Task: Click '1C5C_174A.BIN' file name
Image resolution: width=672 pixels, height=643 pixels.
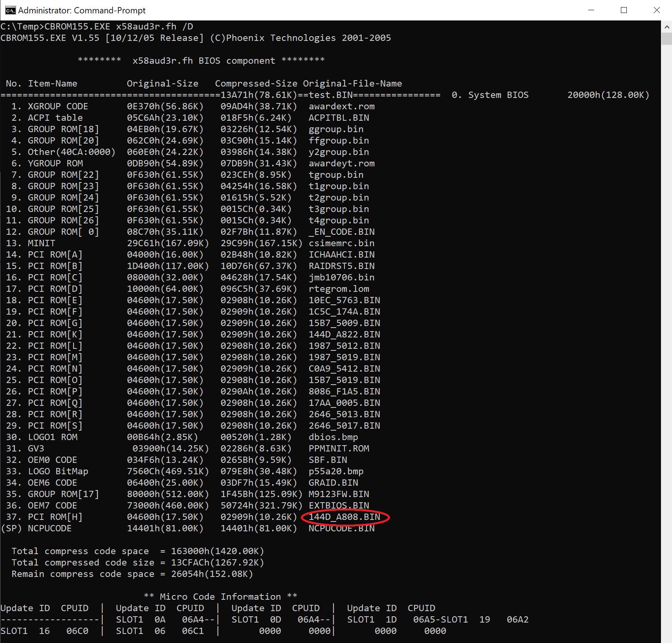Action: click(x=344, y=311)
